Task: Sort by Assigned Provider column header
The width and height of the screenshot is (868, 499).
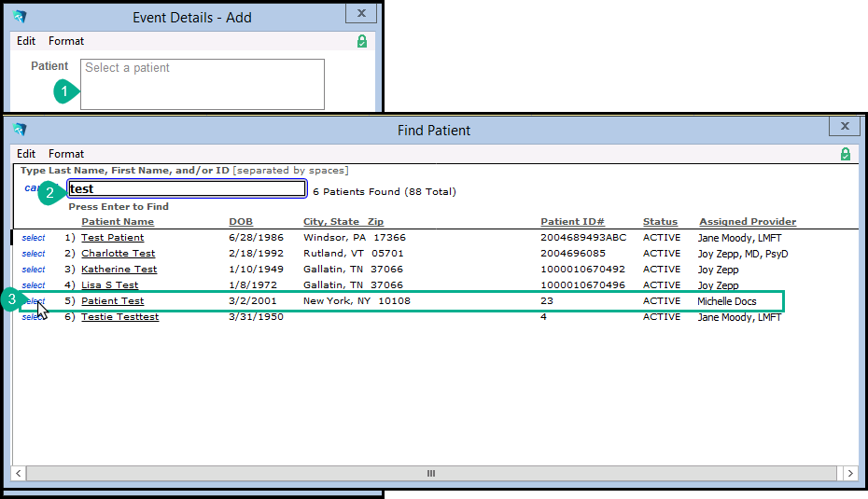Action: tap(748, 222)
